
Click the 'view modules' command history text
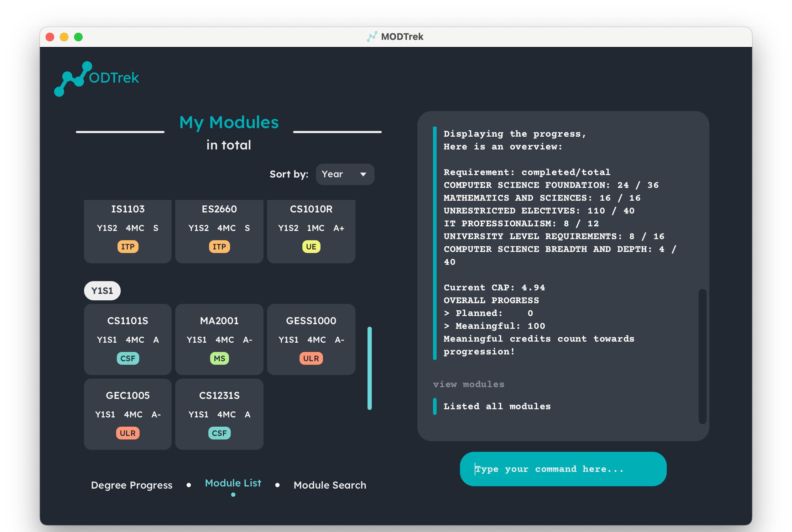(469, 384)
